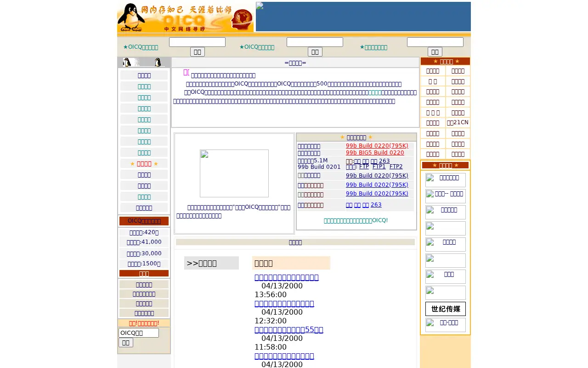Focus the middle search field in the top bar

(315, 42)
